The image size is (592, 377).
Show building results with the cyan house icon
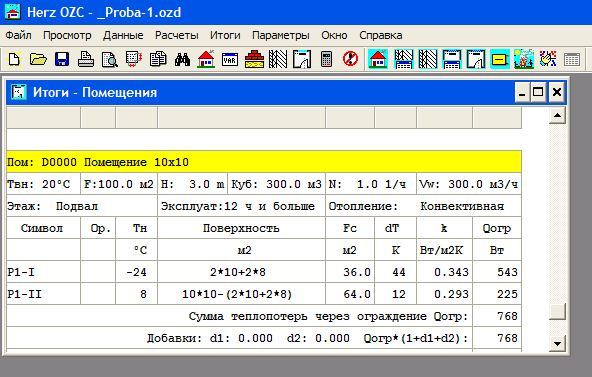(378, 59)
